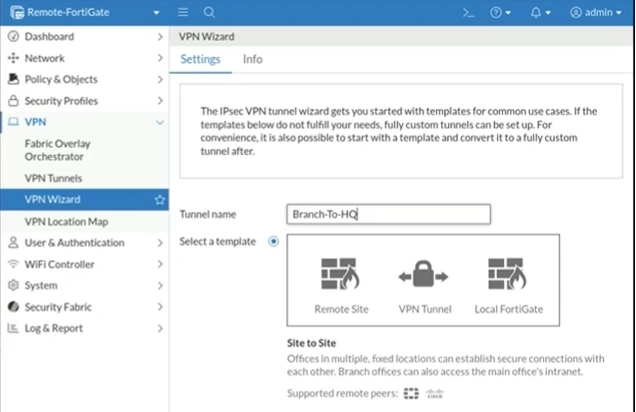This screenshot has width=636, height=412.
Task: Select the Site to Site template radio
Action: pos(274,241)
